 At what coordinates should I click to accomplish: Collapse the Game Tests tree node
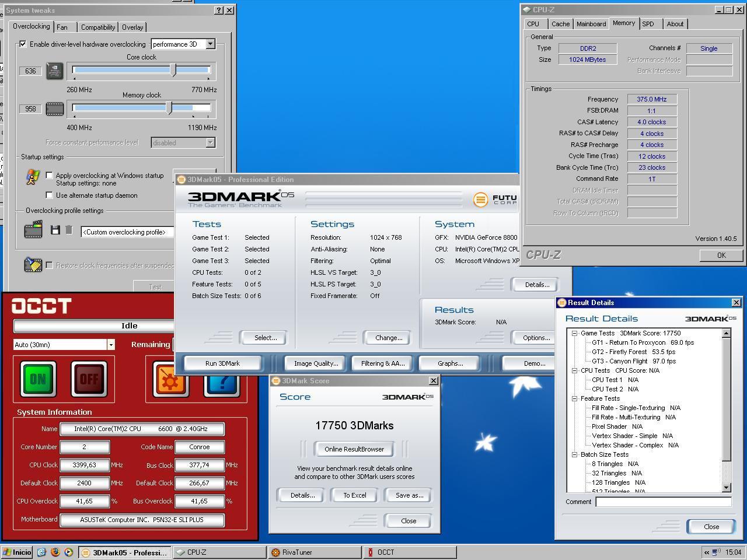click(574, 333)
